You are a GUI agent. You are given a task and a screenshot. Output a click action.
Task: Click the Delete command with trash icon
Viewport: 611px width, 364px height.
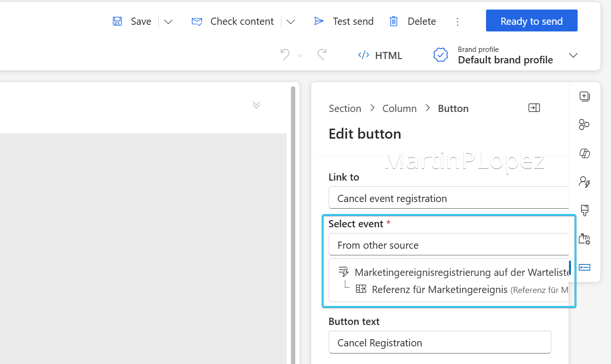412,21
